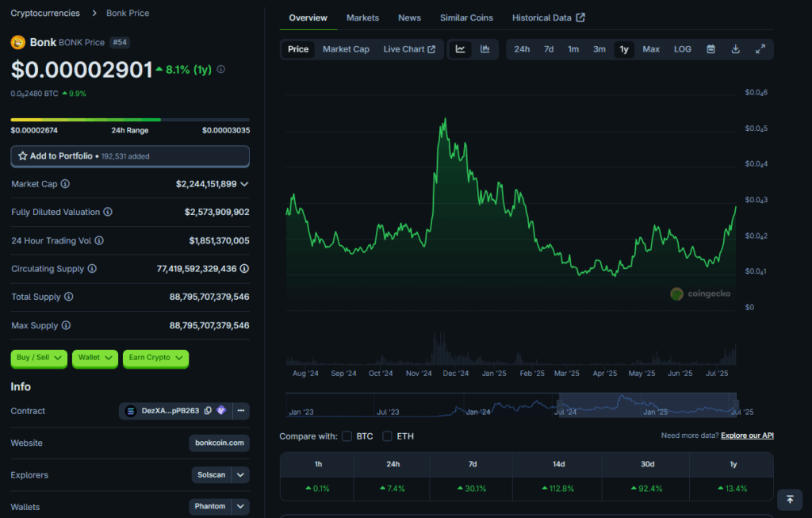Show Fully Diluted Valuation info icon
This screenshot has width=812, height=518.
[108, 212]
